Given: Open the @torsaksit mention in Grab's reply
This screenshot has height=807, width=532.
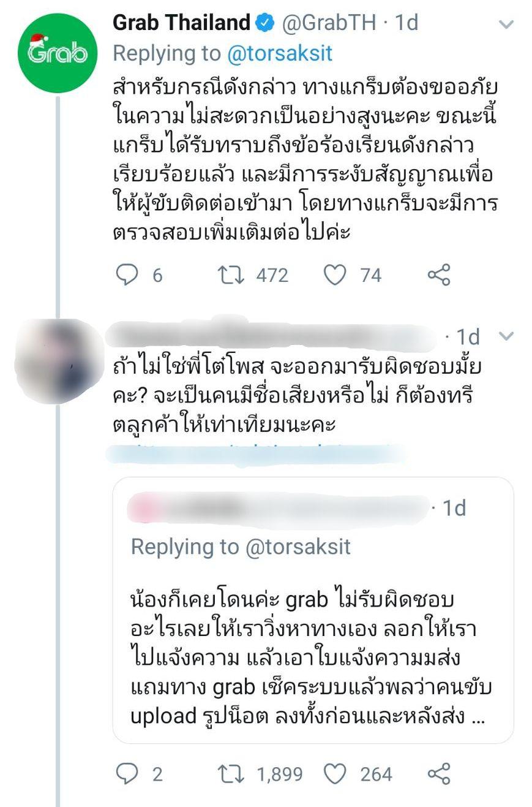Looking at the screenshot, I should pyautogui.click(x=279, y=53).
